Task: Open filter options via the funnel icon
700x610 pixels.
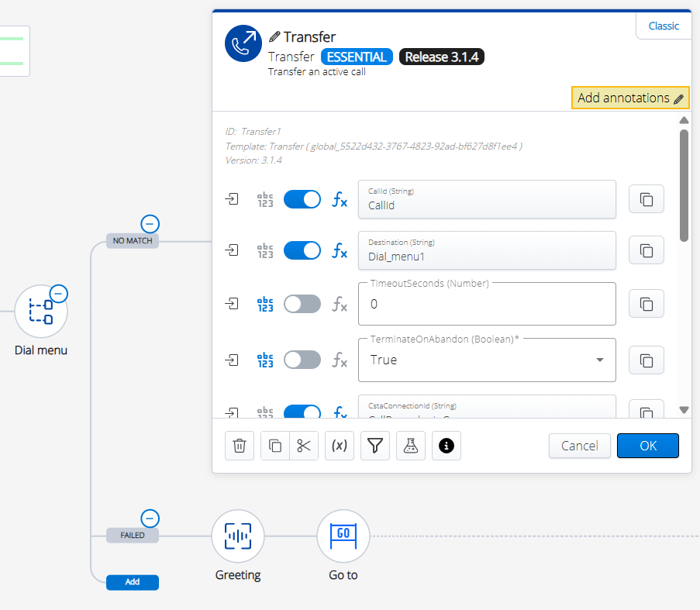Action: 375,446
